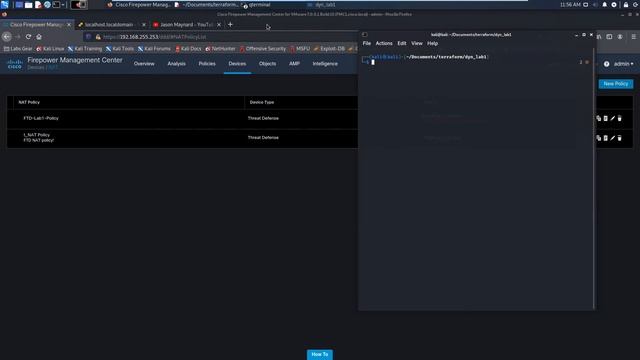
Task: Open terminal Actions menu
Action: [384, 43]
